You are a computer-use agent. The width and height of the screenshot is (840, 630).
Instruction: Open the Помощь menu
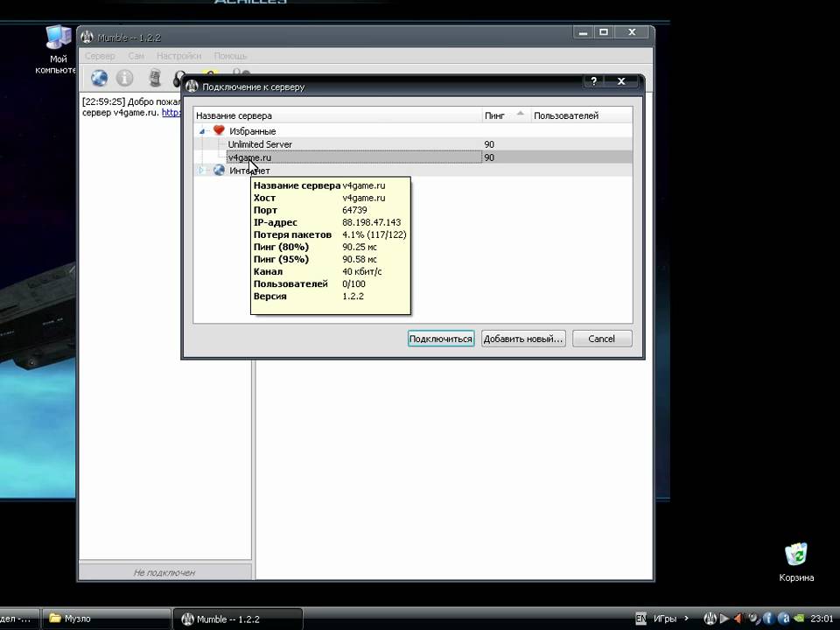pyautogui.click(x=230, y=56)
